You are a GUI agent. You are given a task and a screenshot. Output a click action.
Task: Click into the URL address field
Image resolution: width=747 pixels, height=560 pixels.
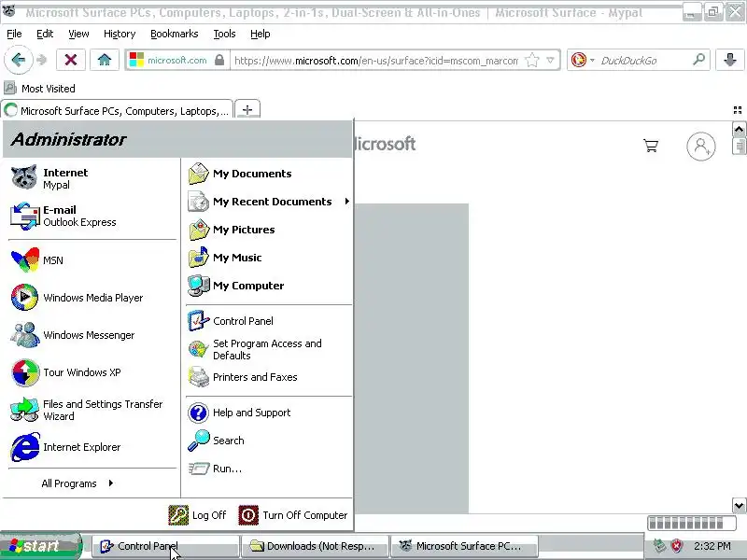[x=376, y=61]
